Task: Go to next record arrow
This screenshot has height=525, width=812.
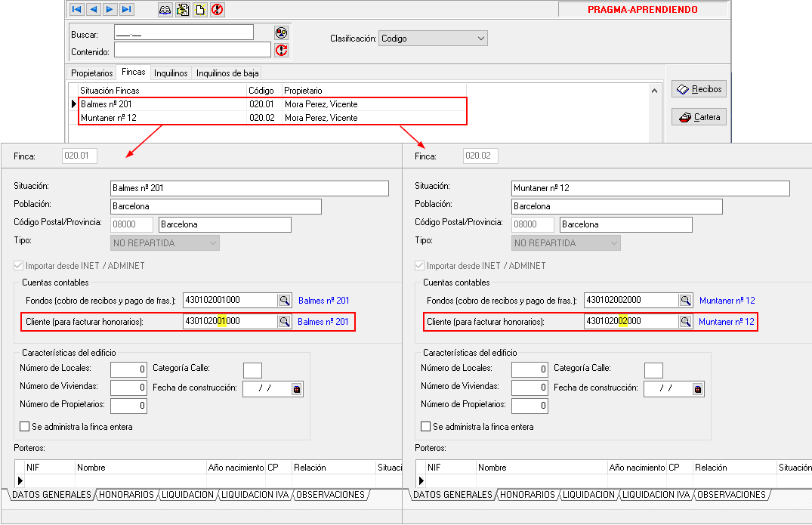Action: [x=110, y=9]
